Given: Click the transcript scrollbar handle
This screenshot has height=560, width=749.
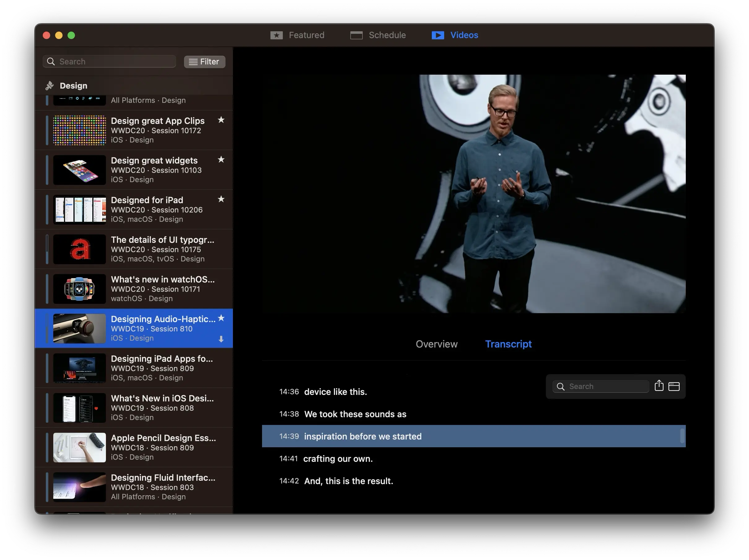Looking at the screenshot, I should [682, 436].
